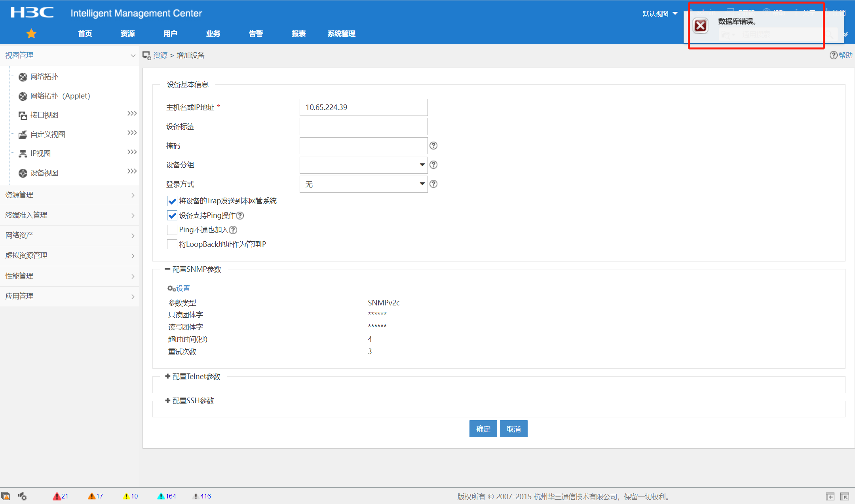This screenshot has height=504, width=855.
Task: Click the orange major alarm icon showing 17
Action: [x=91, y=496]
